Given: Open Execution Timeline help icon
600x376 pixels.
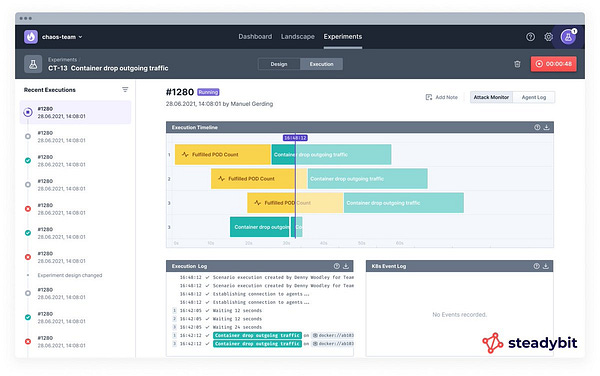Looking at the screenshot, I should [x=537, y=127].
